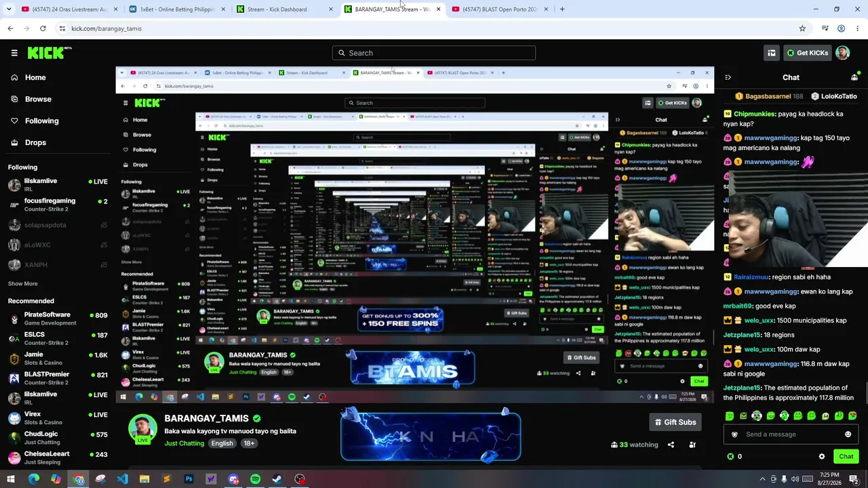Open Windows Start menu
Image resolution: width=868 pixels, height=488 pixels.
(12, 480)
